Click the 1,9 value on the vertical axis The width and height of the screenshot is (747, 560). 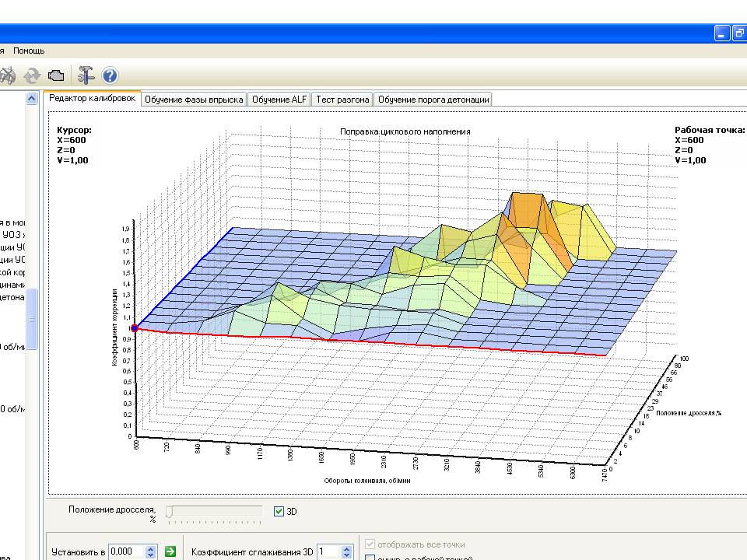point(126,229)
